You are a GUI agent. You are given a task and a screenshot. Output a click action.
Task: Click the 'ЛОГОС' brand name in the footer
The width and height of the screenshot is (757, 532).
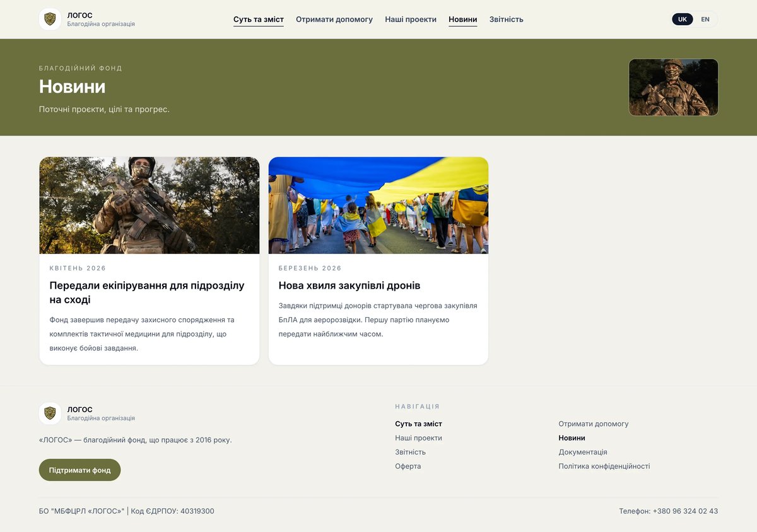[x=80, y=410]
